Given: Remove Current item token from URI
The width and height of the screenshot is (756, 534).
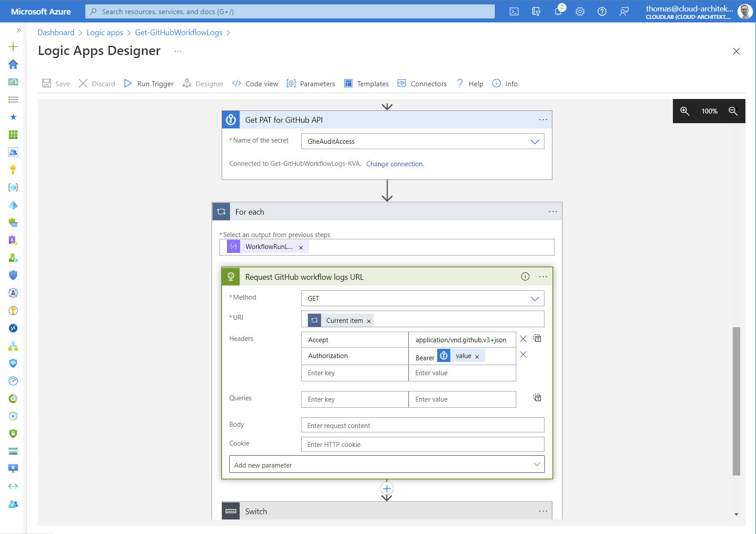Looking at the screenshot, I should pos(369,321).
